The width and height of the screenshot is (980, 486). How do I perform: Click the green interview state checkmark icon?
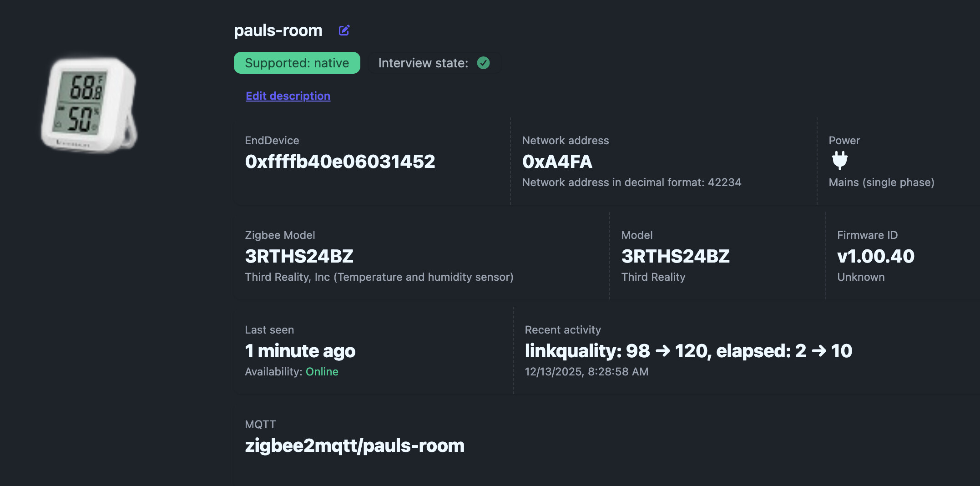click(483, 63)
